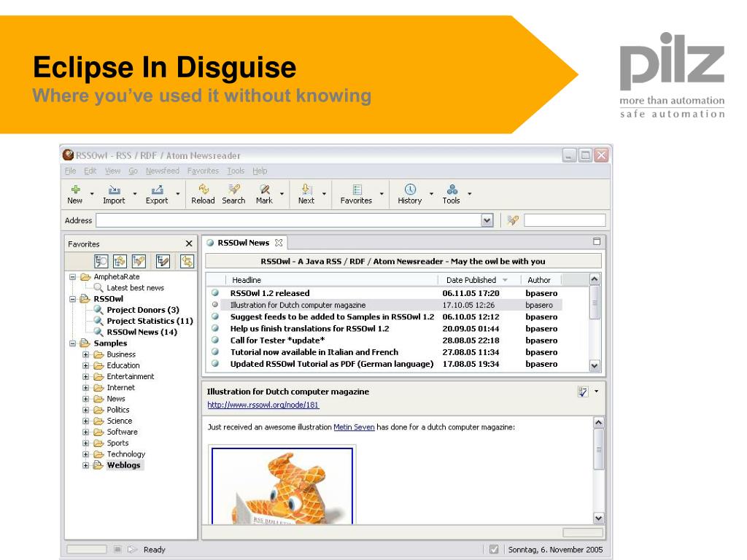Jump to the Next news item
The height and width of the screenshot is (560, 747).
[306, 194]
